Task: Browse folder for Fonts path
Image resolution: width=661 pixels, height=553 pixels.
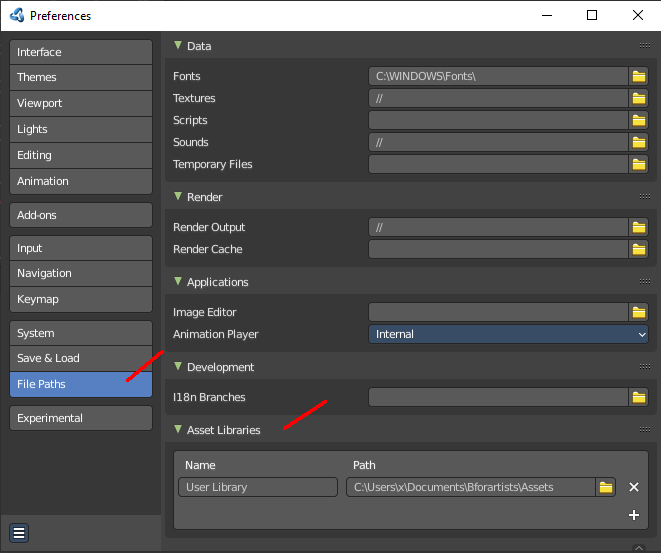Action: 638,76
